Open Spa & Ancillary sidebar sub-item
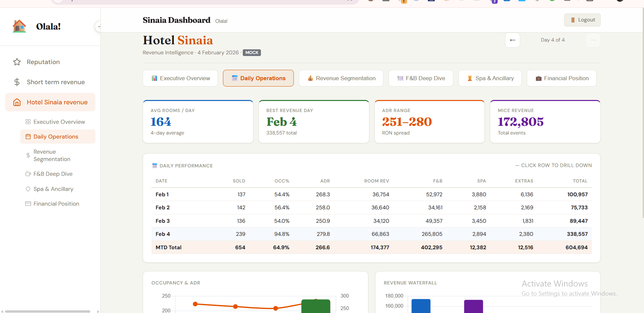 (58, 189)
